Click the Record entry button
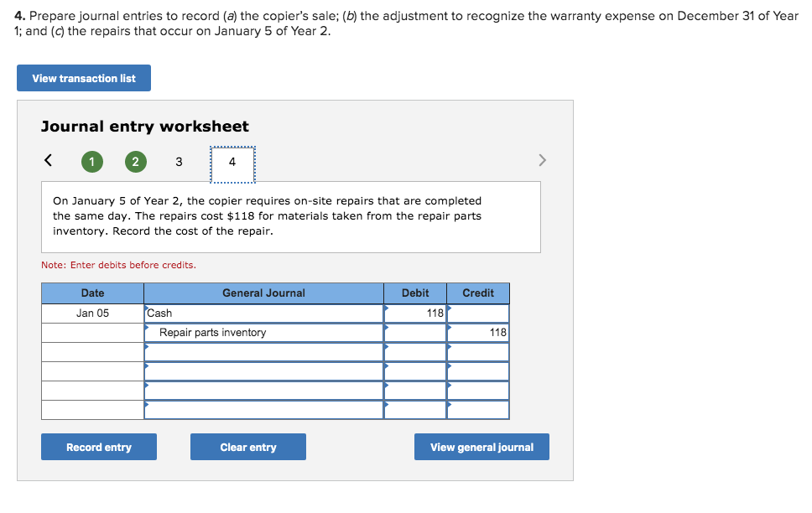Image resolution: width=812 pixels, height=513 pixels. tap(98, 446)
